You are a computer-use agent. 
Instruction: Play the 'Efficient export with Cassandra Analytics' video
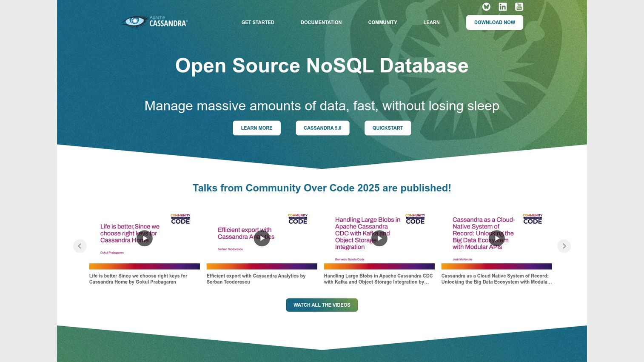[x=262, y=238]
